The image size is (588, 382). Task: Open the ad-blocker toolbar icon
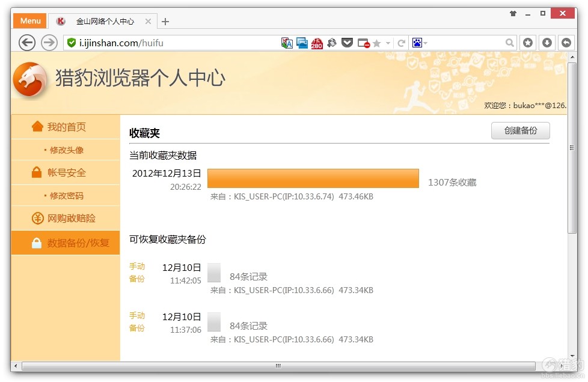click(364, 43)
